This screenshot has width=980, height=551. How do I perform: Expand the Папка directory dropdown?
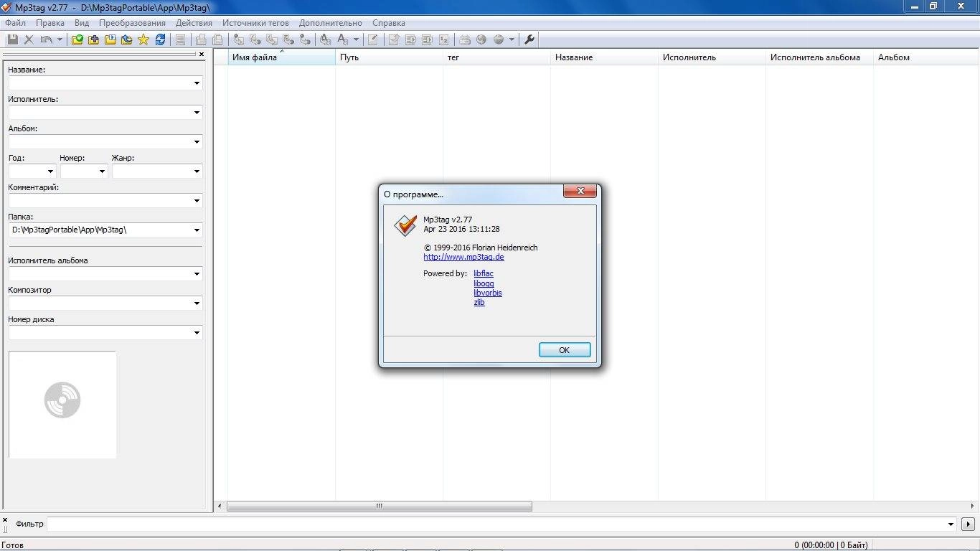coord(197,230)
